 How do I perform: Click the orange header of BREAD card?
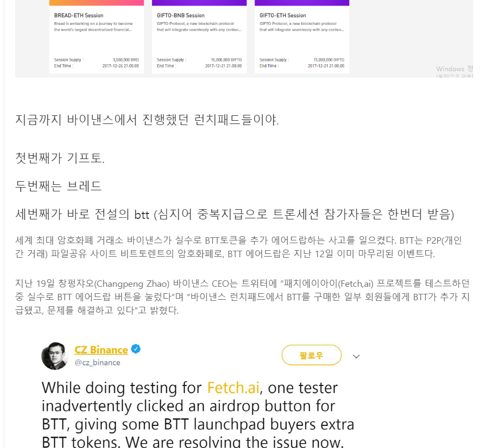[x=96, y=3]
